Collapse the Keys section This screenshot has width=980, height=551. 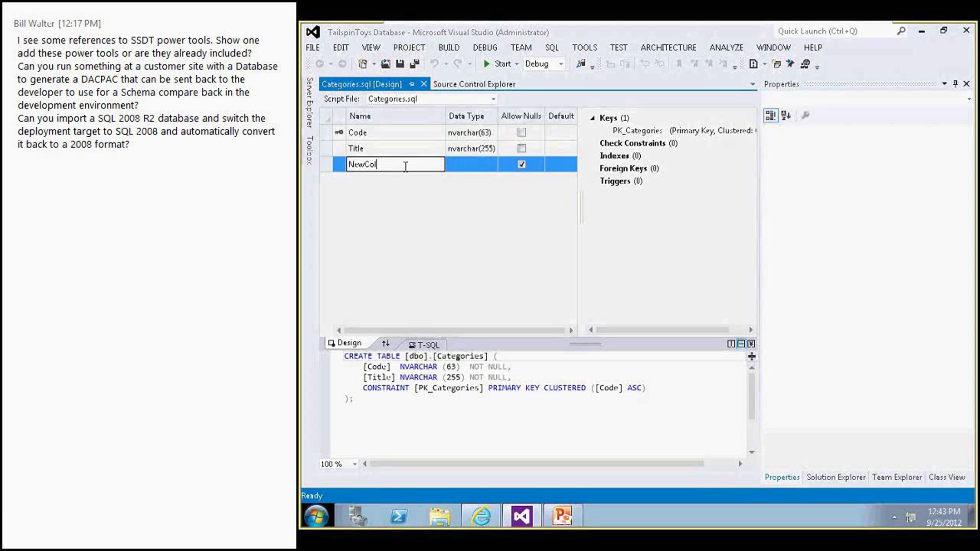click(592, 118)
